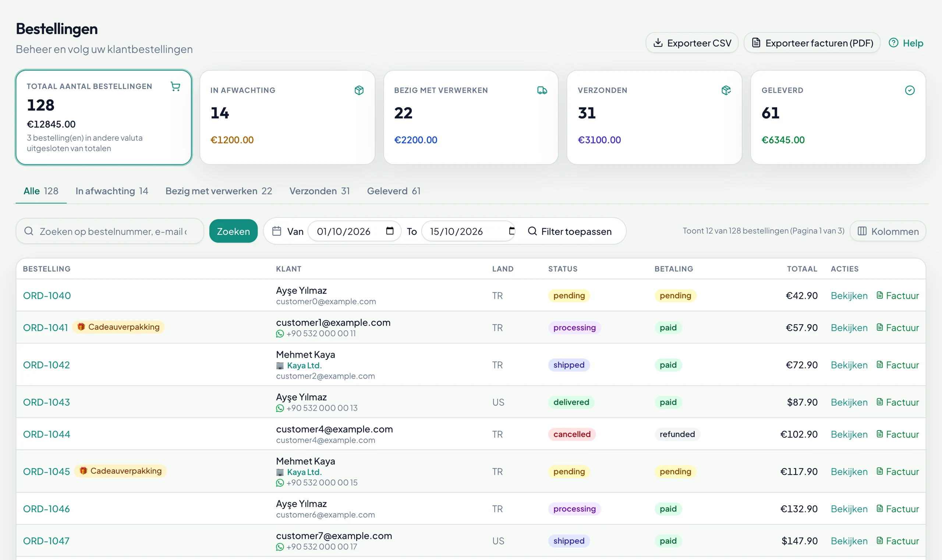Screen dimensions: 942x560
Task: Click the magnifier icon in search field
Action: 29,231
